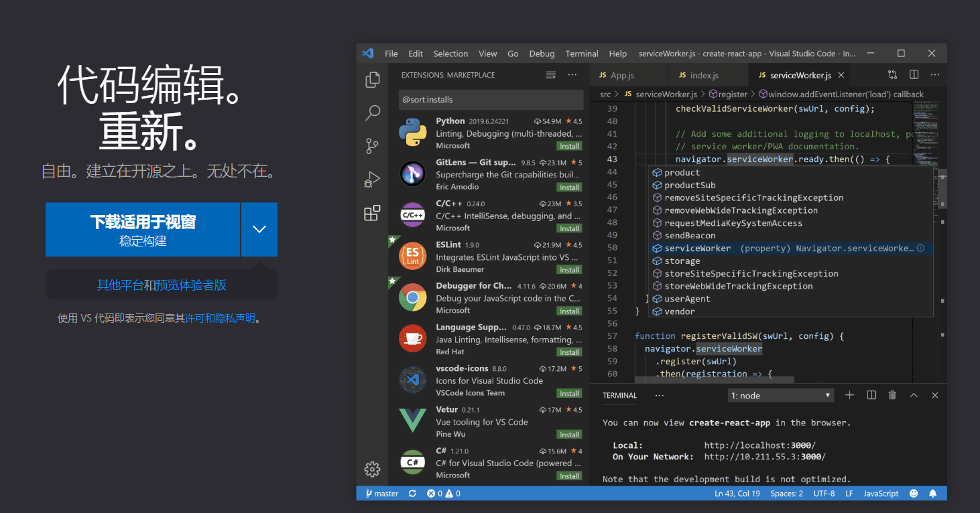The height and width of the screenshot is (513, 980).
Task: Select the Extensions icon in activity bar
Action: point(372,213)
